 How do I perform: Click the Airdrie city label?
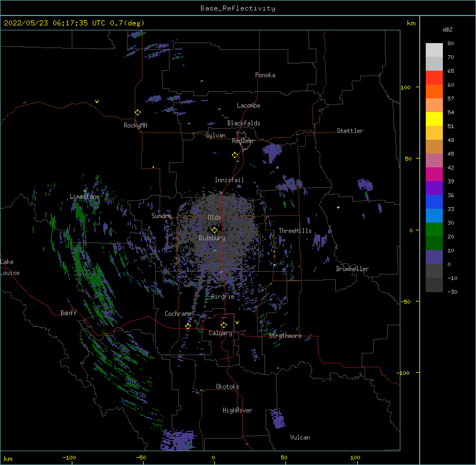click(223, 297)
